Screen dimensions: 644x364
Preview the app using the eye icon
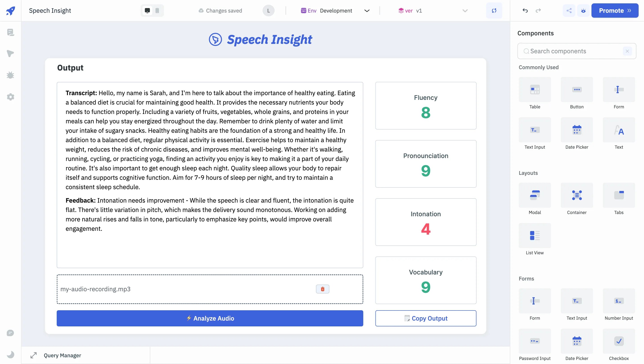coord(583,11)
